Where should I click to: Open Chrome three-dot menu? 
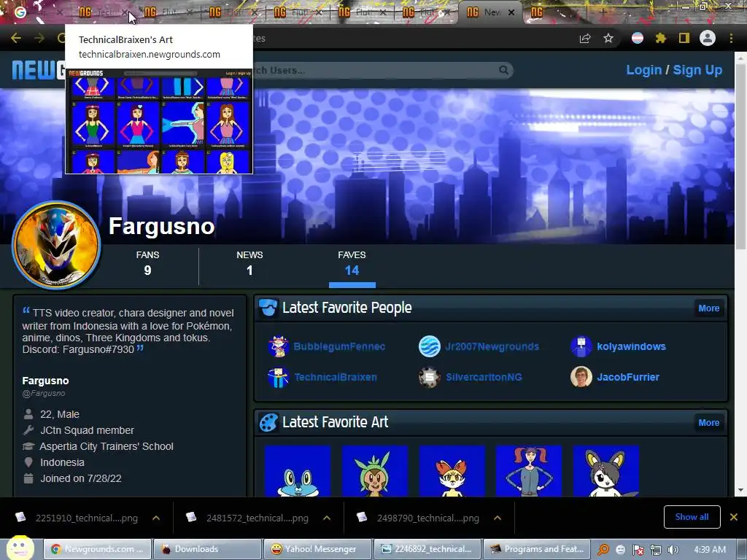[x=731, y=38]
